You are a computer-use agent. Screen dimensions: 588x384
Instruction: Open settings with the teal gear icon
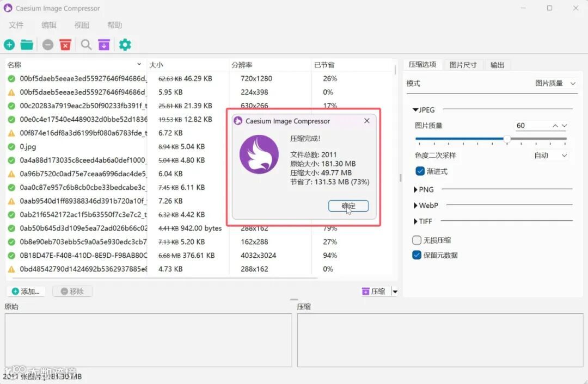pos(125,45)
